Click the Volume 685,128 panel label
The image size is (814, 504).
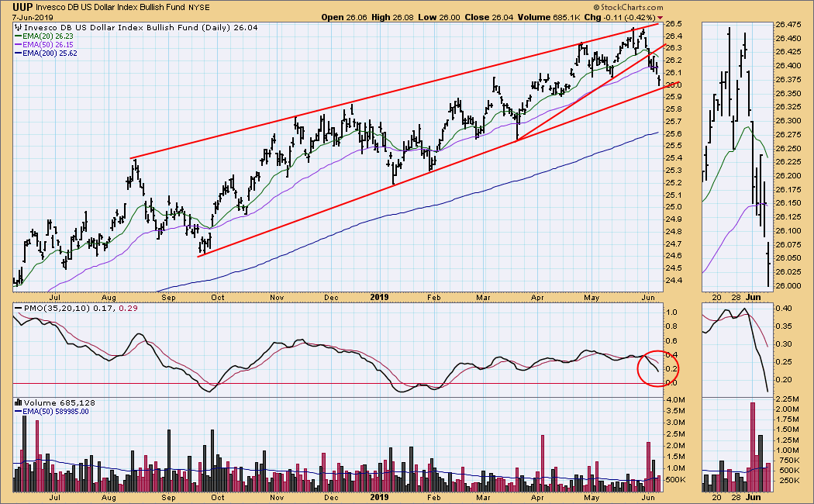tap(59, 402)
